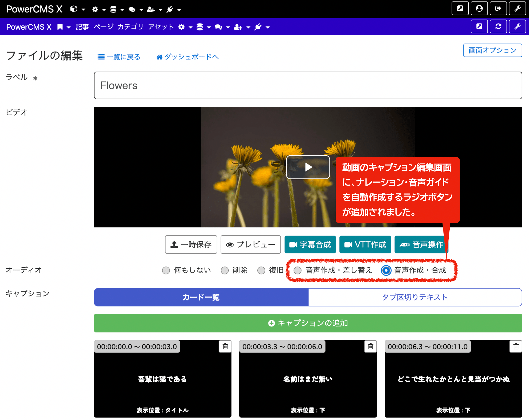Click the sign-out icon at top right
Screen dimensions: 529x420
click(498, 8)
